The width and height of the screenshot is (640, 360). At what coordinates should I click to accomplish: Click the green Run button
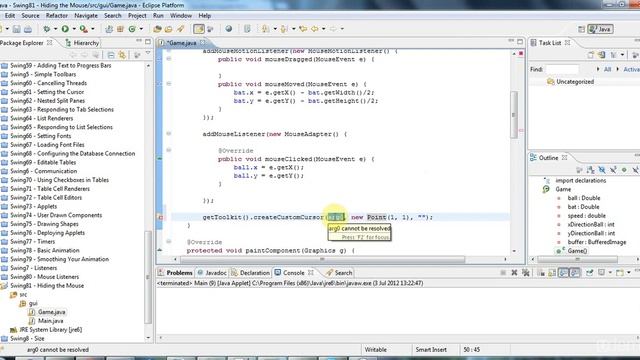(x=65, y=29)
